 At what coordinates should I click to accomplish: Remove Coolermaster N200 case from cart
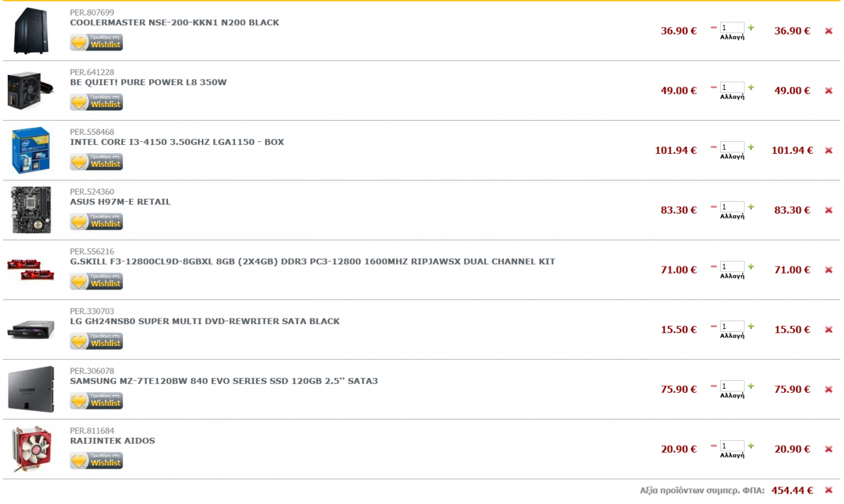(x=829, y=31)
